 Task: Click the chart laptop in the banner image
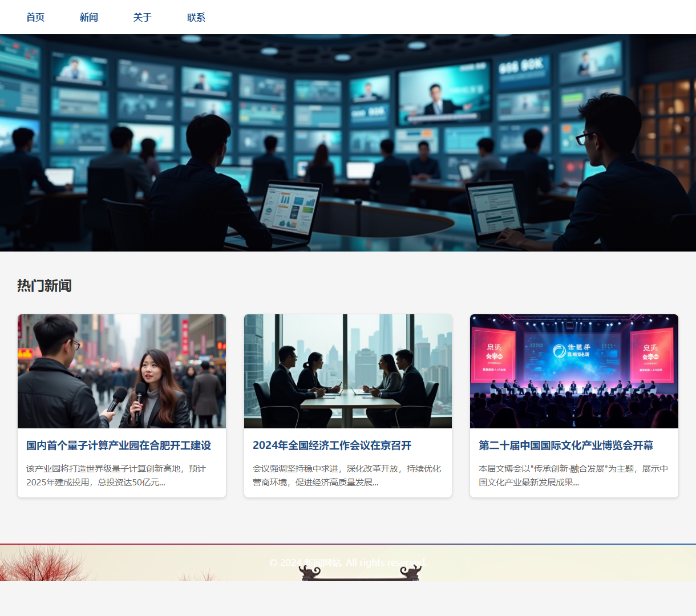coord(290,208)
